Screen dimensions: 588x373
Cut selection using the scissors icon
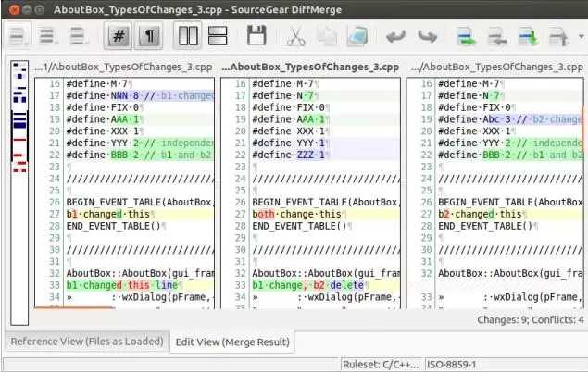296,37
